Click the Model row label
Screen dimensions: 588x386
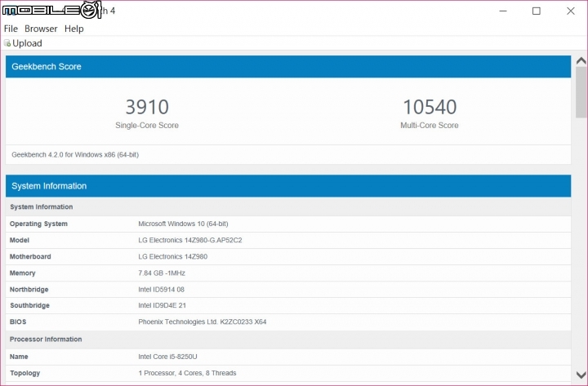19,240
